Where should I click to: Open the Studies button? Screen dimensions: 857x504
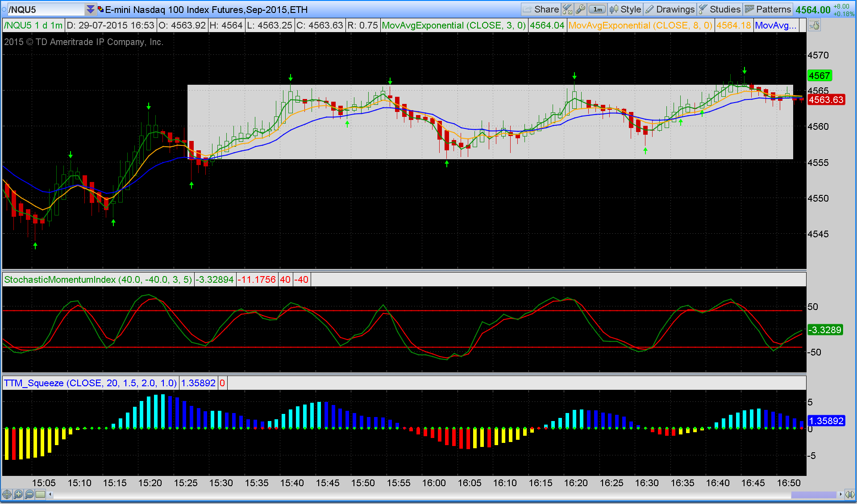720,9
